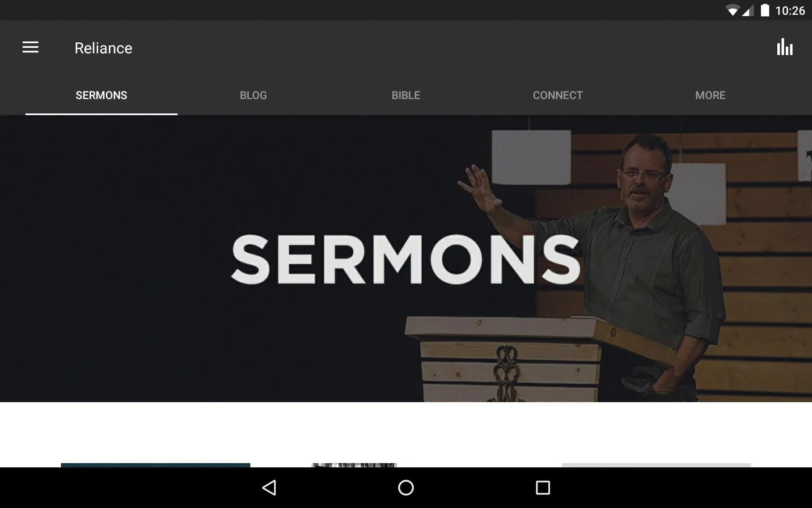Select the BLOG menu item

coord(252,95)
